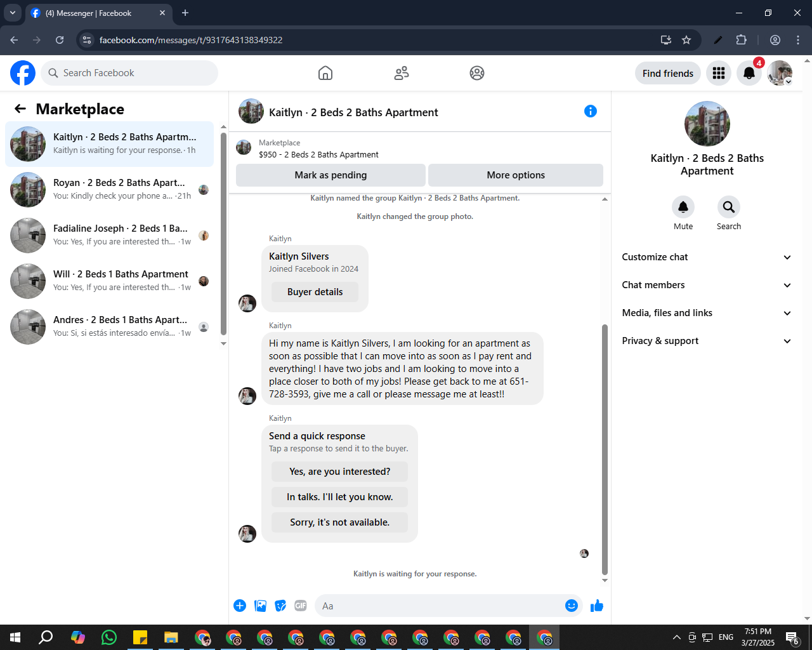
Task: Open Kaitlyn Silvers profile name
Action: [299, 256]
